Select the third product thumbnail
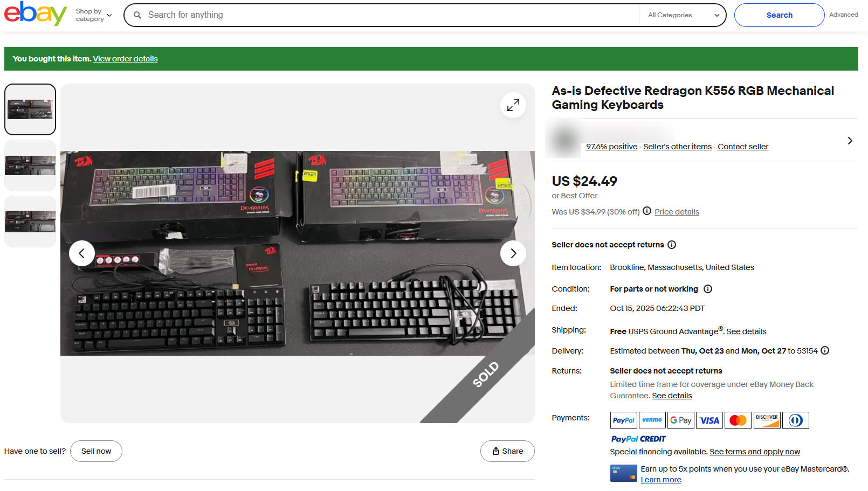Screen dimensions: 868x491 pos(30,222)
